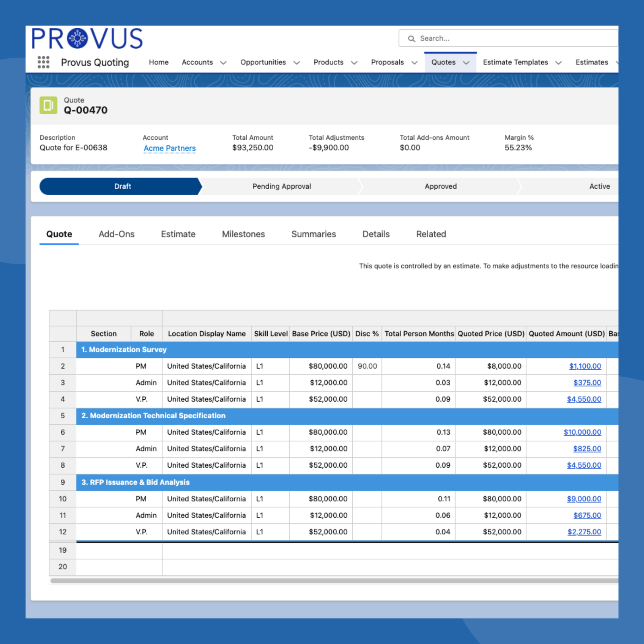
Task: Focus the Search input field
Action: (509, 39)
